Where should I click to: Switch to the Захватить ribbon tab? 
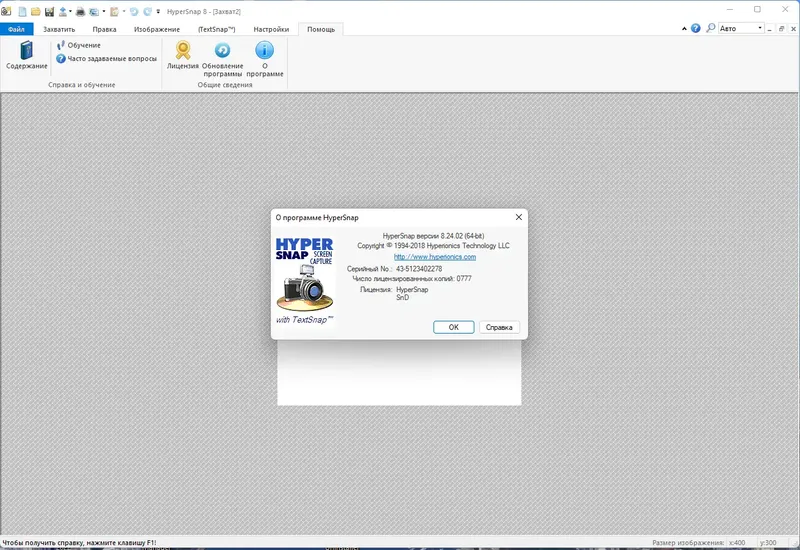point(59,29)
